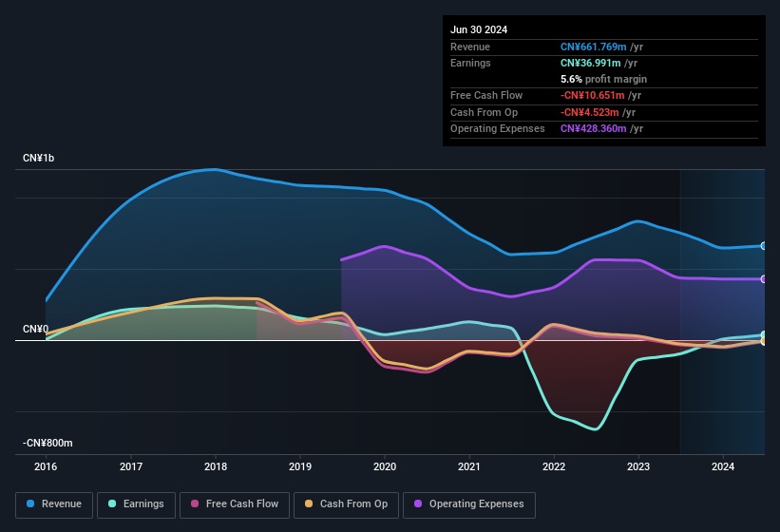Image resolution: width=780 pixels, height=532 pixels.
Task: Click the 2021 x-axis label
Action: pos(469,466)
